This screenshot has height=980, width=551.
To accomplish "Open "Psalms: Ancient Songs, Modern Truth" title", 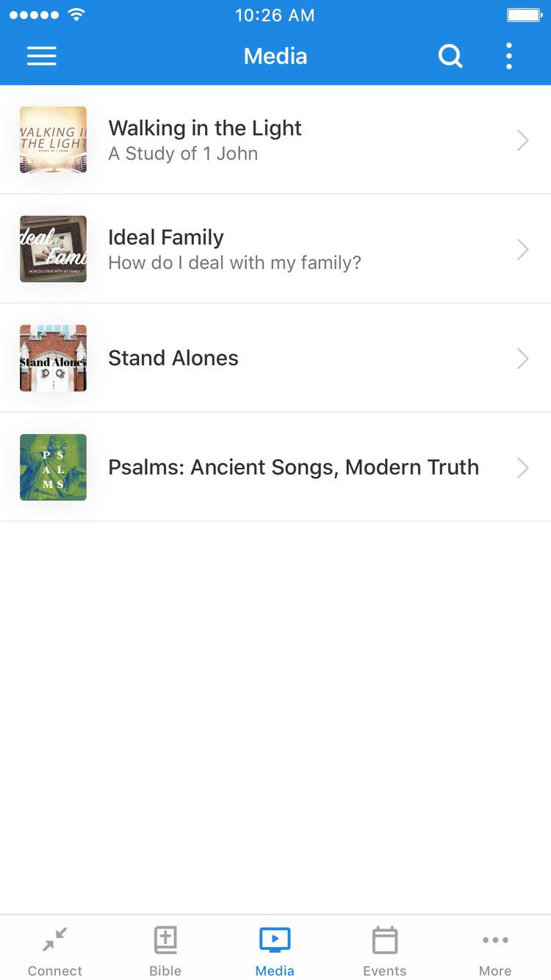I will pyautogui.click(x=293, y=467).
